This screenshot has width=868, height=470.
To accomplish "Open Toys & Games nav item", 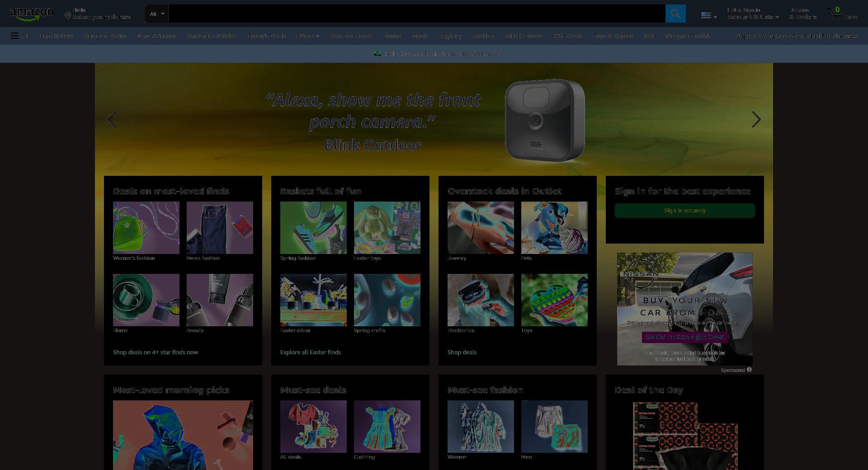I will [613, 36].
